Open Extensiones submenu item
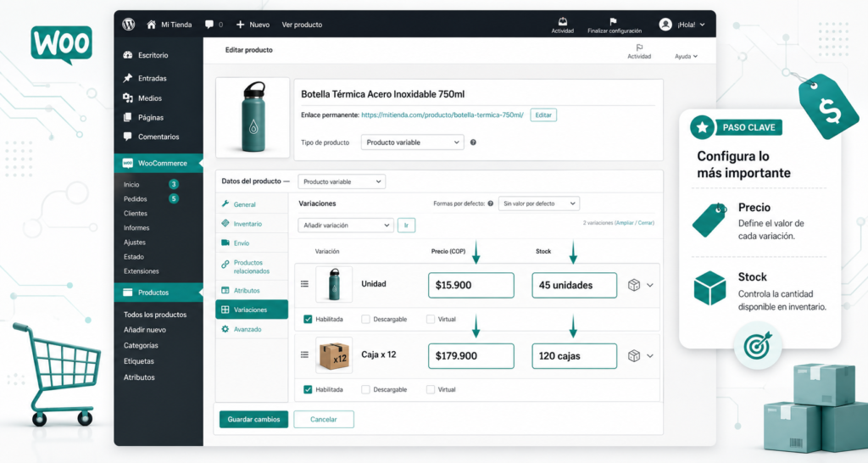868x463 pixels. [142, 271]
